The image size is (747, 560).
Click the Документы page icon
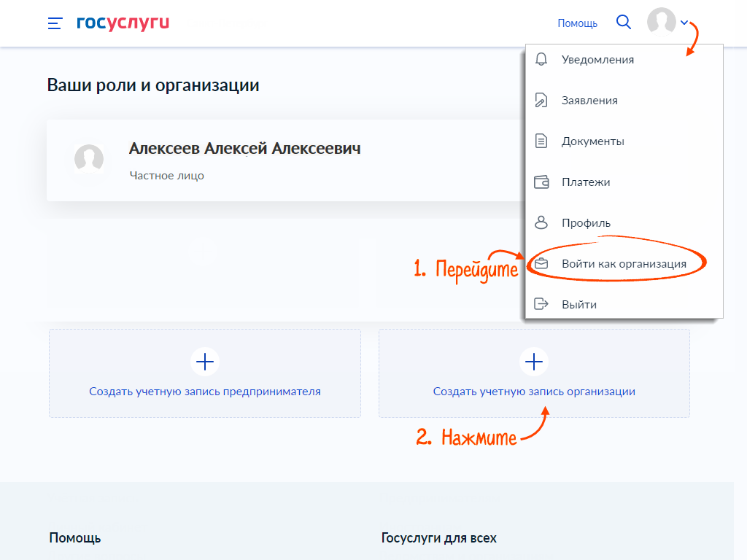(x=541, y=141)
